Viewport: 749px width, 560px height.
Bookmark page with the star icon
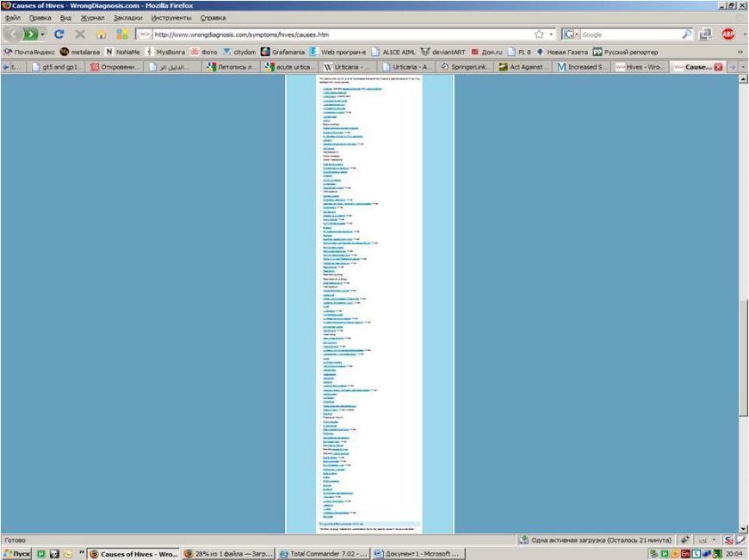(x=539, y=34)
